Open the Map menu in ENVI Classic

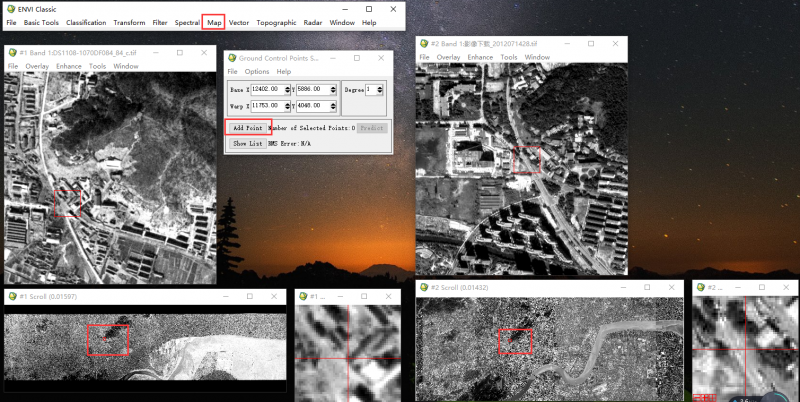tap(213, 22)
